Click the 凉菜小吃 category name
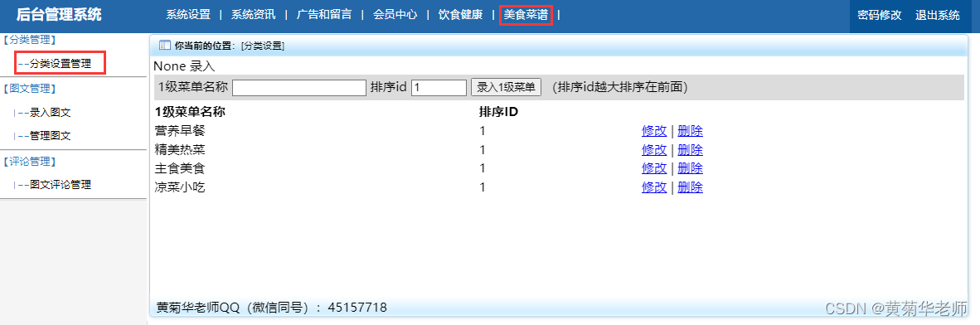 point(179,187)
